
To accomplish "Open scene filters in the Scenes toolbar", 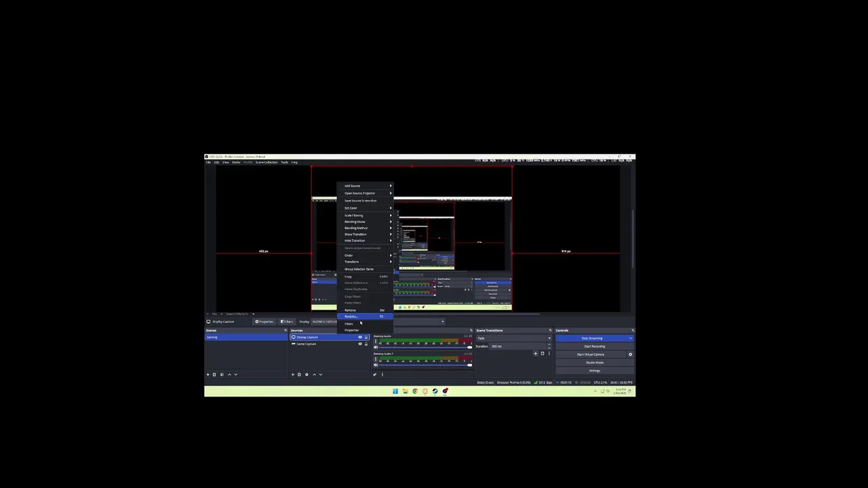I will [222, 374].
